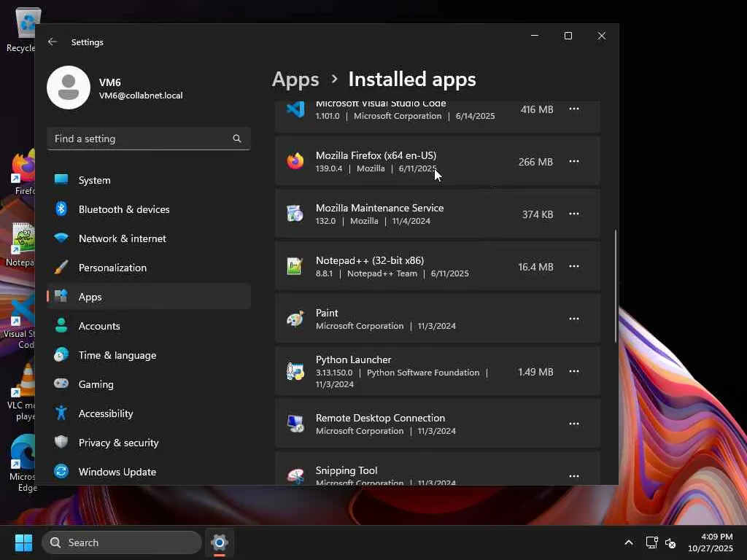This screenshot has height=560, width=747.
Task: Click the installed apps list scrollbar
Action: (616, 287)
